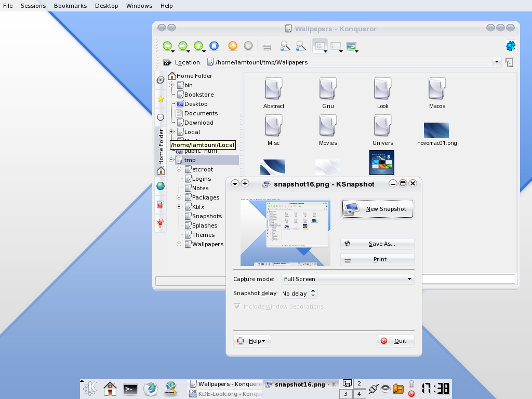The height and width of the screenshot is (399, 532).
Task: Zoom out using the magnifier minus icon
Action: (x=301, y=46)
